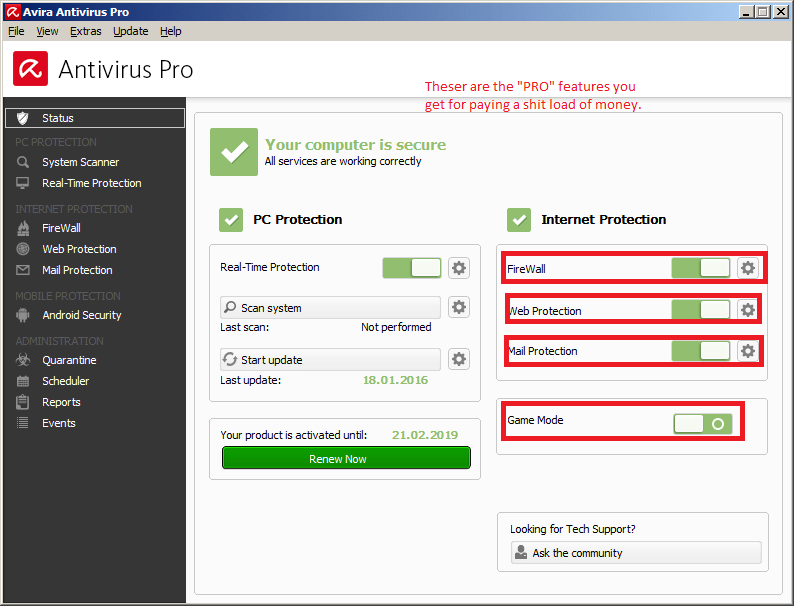Click the Real-Time Protection monitor icon
The width and height of the screenshot is (794, 606).
[x=23, y=183]
